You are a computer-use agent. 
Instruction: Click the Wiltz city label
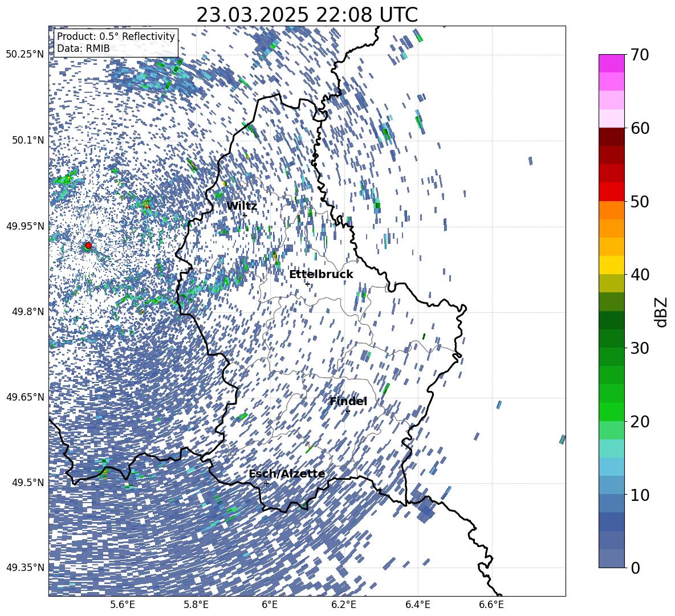pos(242,206)
